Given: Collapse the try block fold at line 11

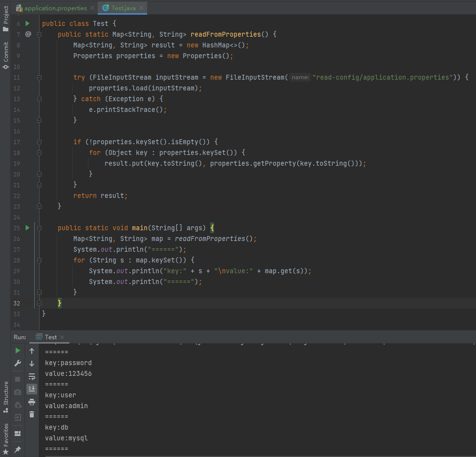Looking at the screenshot, I should [x=39, y=77].
